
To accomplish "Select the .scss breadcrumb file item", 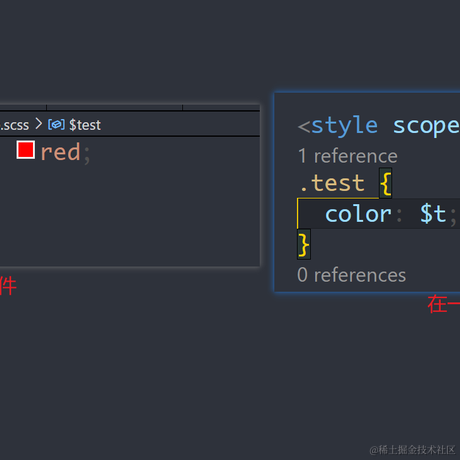I will click(x=15, y=125).
